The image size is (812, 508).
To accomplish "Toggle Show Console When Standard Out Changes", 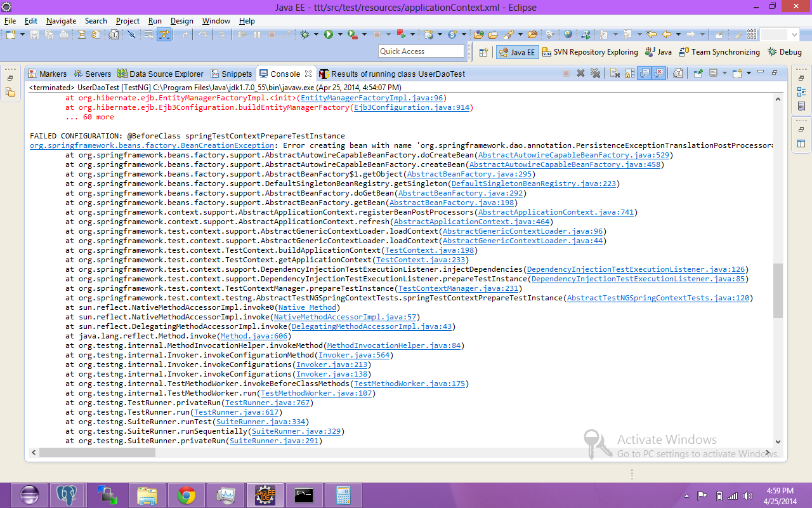I will point(644,74).
